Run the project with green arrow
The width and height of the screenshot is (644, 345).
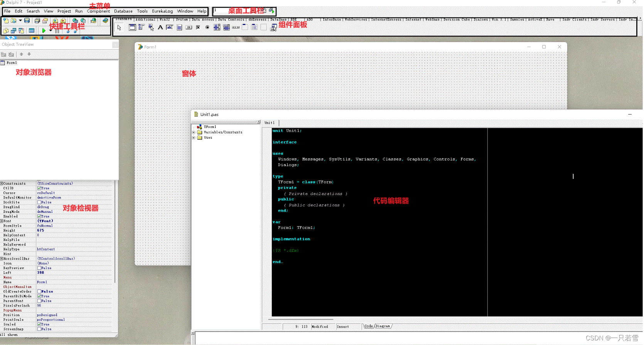click(44, 30)
